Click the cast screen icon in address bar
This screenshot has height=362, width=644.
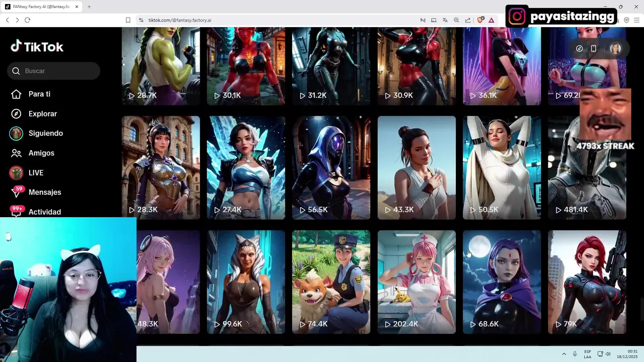pyautogui.click(x=434, y=20)
